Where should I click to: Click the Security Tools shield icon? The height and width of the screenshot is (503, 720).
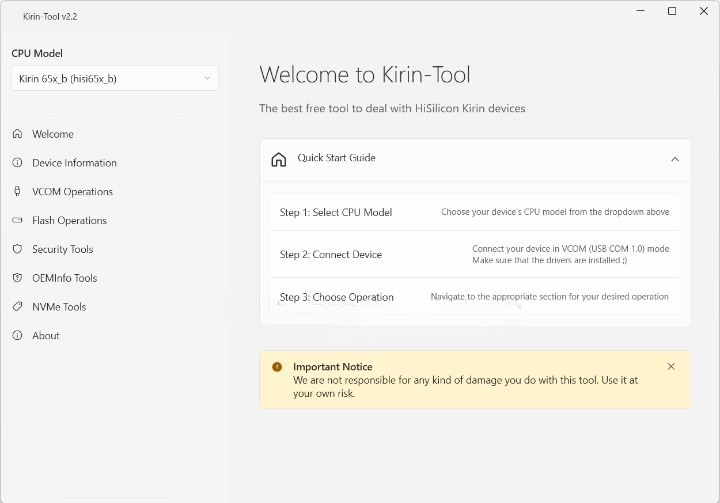click(x=17, y=249)
